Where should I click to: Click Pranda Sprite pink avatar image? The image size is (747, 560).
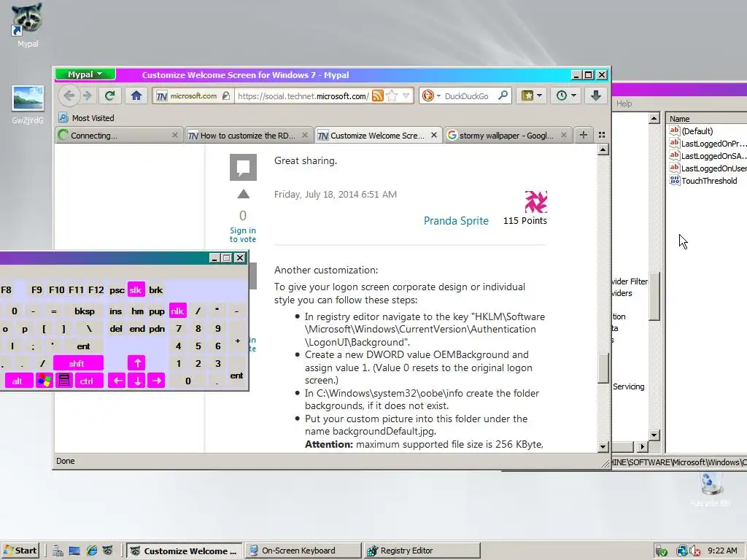(535, 201)
